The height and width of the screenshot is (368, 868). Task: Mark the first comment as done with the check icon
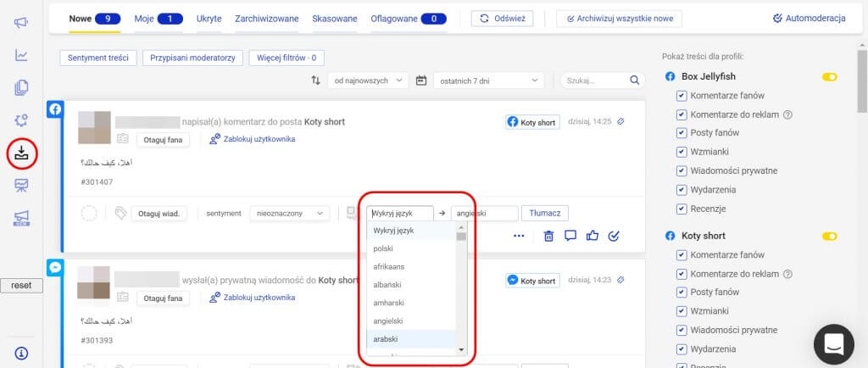click(614, 236)
